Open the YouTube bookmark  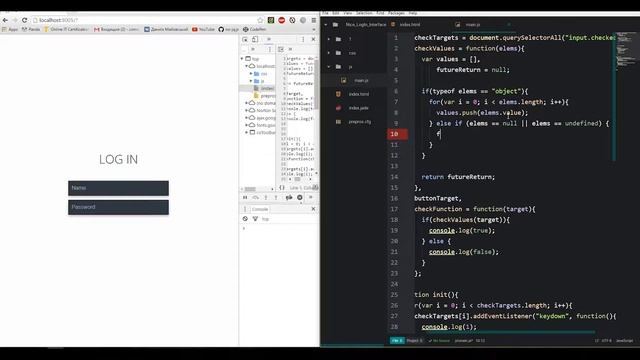pyautogui.click(x=203, y=29)
